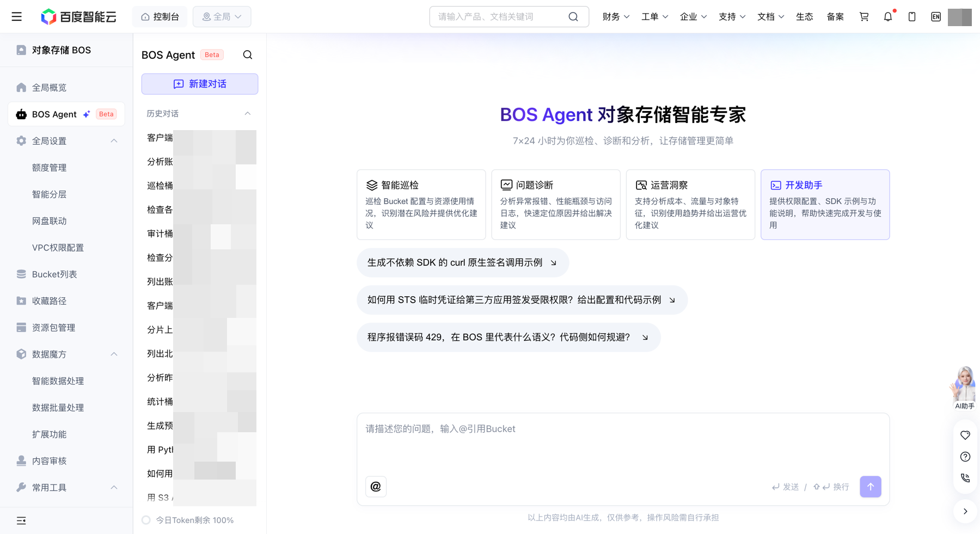This screenshot has width=980, height=534.
Task: Use the STS 临时凭证 suggestion
Action: click(522, 300)
